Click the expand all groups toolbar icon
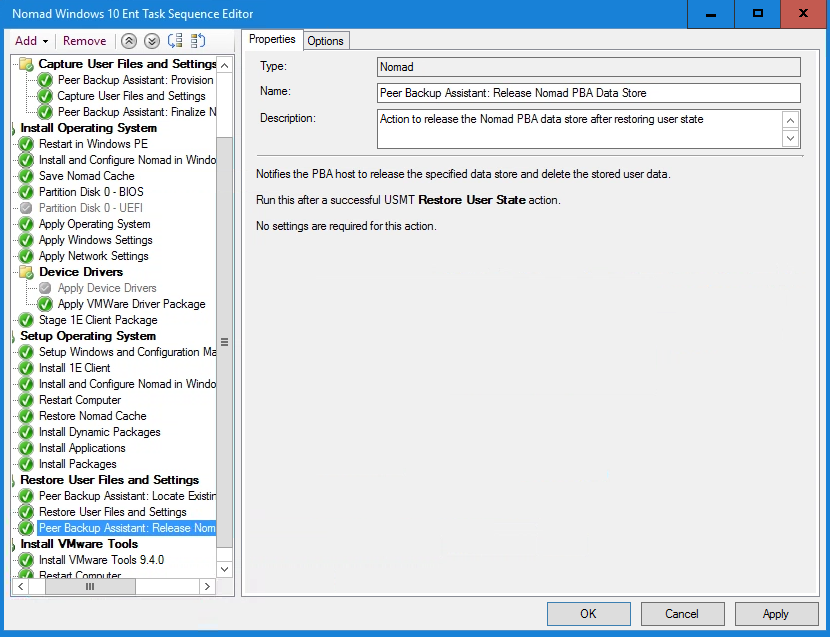 pos(175,41)
